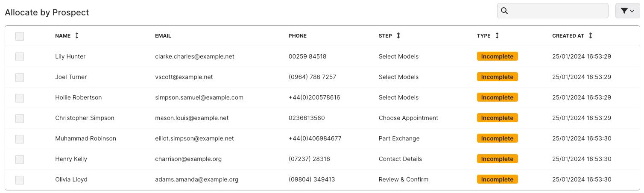Sort table by Step column arrows
The image size is (644, 193).
(398, 36)
